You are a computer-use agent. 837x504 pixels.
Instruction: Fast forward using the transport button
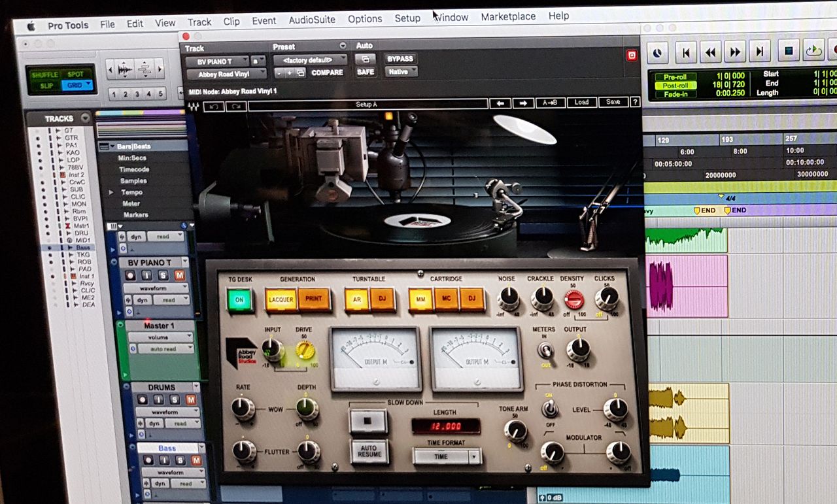(x=735, y=52)
